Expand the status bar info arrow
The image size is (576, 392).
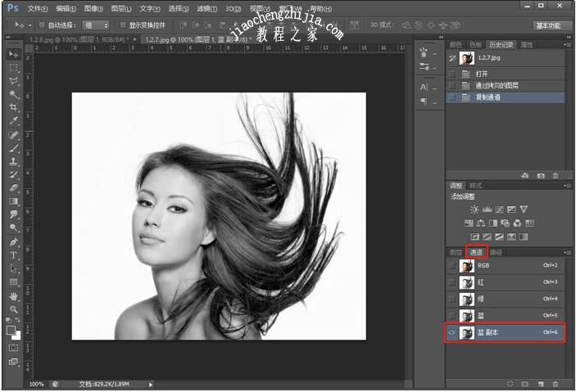coord(151,383)
